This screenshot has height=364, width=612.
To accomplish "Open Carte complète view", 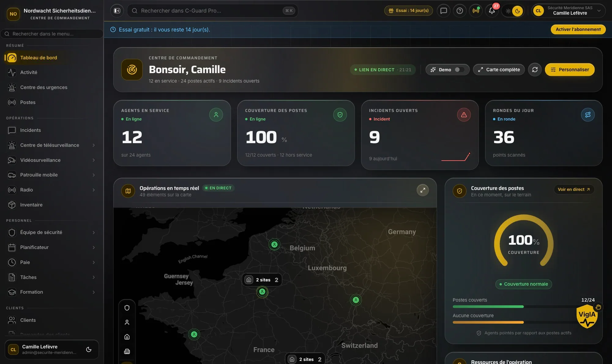I will [x=499, y=70].
